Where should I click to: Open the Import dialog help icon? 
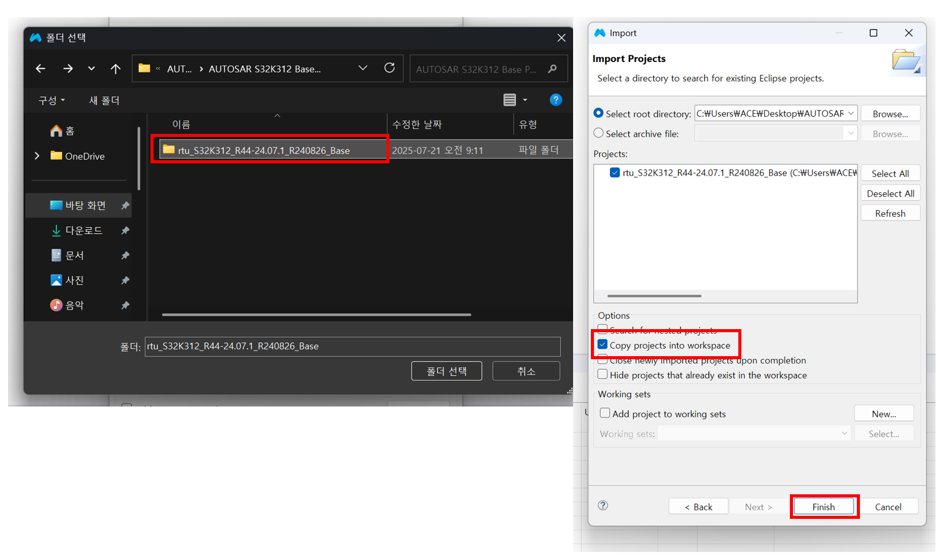click(603, 505)
